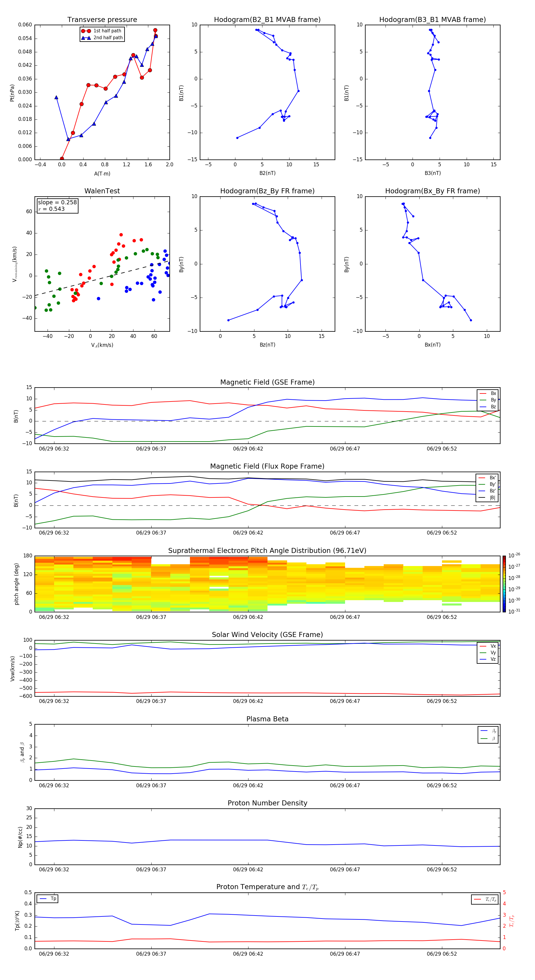The image size is (535, 980).
Task: Click the Bz(nT) x-axis label
Action: [x=267, y=345]
